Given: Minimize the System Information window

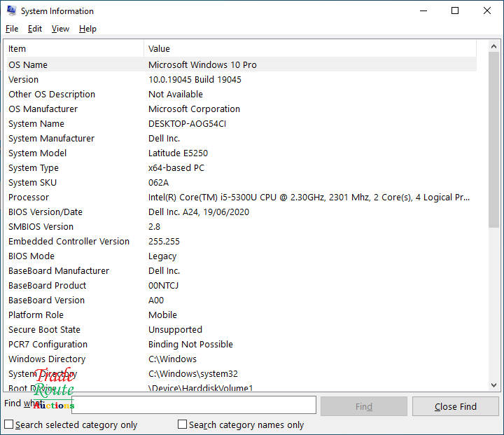Looking at the screenshot, I should coord(423,11).
